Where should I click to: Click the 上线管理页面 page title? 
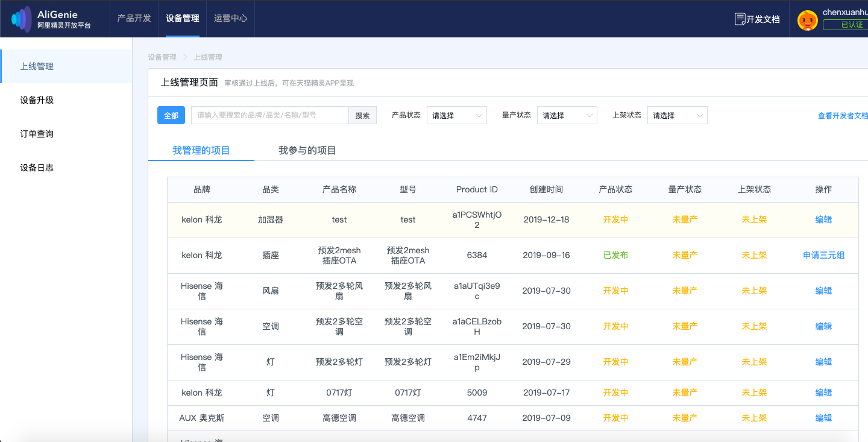(189, 83)
